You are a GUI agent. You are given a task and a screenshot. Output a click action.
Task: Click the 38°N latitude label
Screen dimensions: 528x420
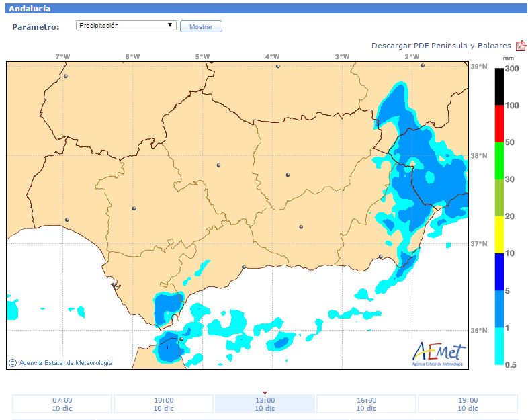(x=479, y=156)
